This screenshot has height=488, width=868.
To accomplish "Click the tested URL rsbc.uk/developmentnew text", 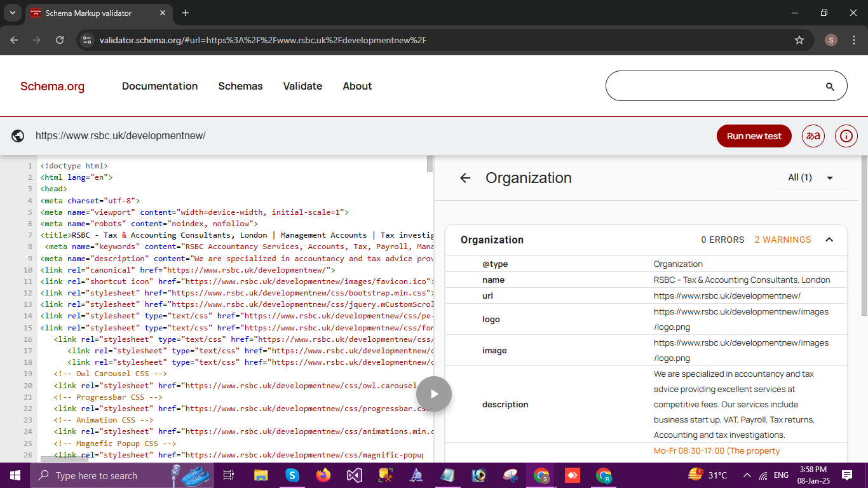I will pos(121,136).
